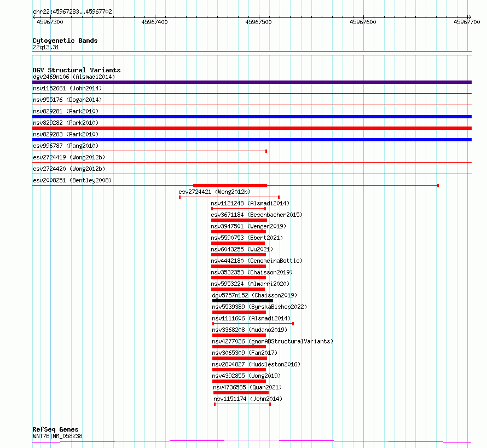Click the chr22:45967283..45967702 region label
The height and width of the screenshot is (448, 487).
(x=72, y=12)
